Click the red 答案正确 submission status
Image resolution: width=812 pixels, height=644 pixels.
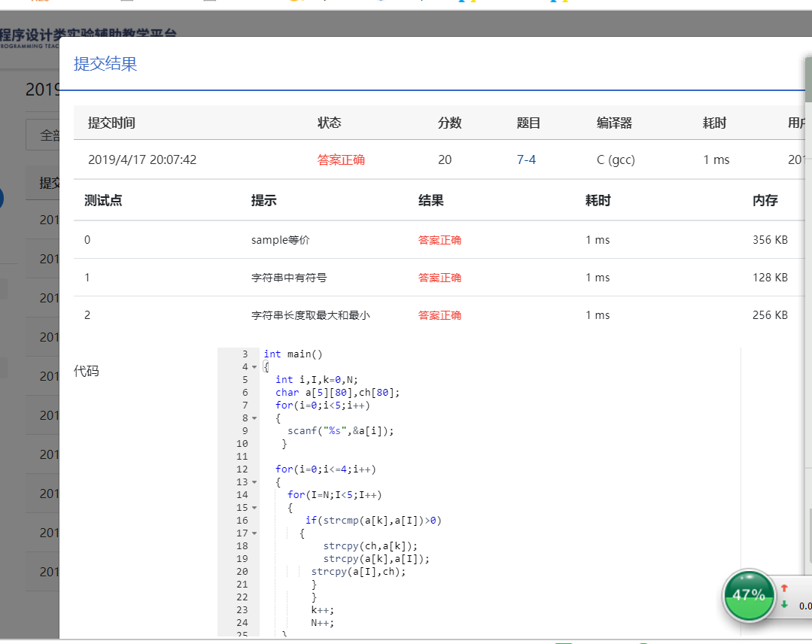pyautogui.click(x=341, y=159)
